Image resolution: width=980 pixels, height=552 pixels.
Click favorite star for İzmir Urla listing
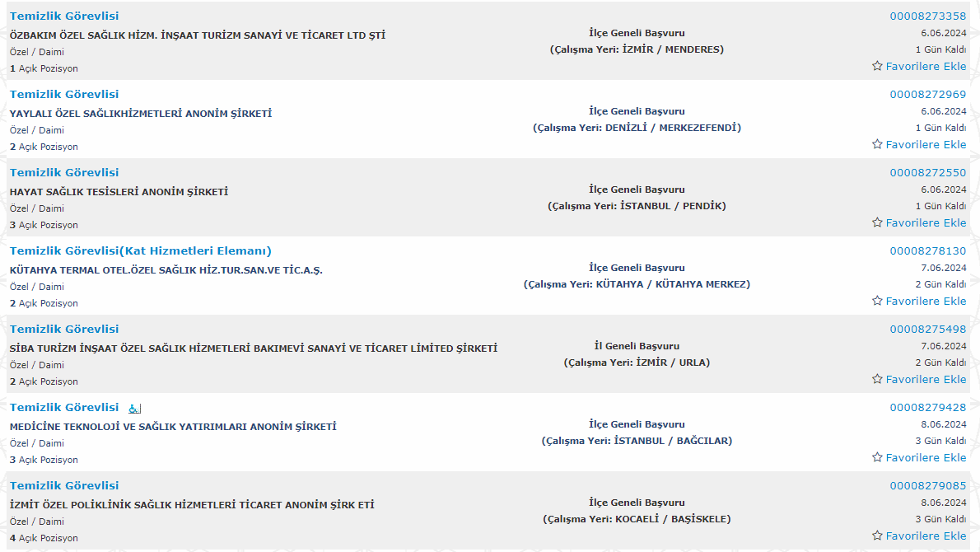point(877,378)
